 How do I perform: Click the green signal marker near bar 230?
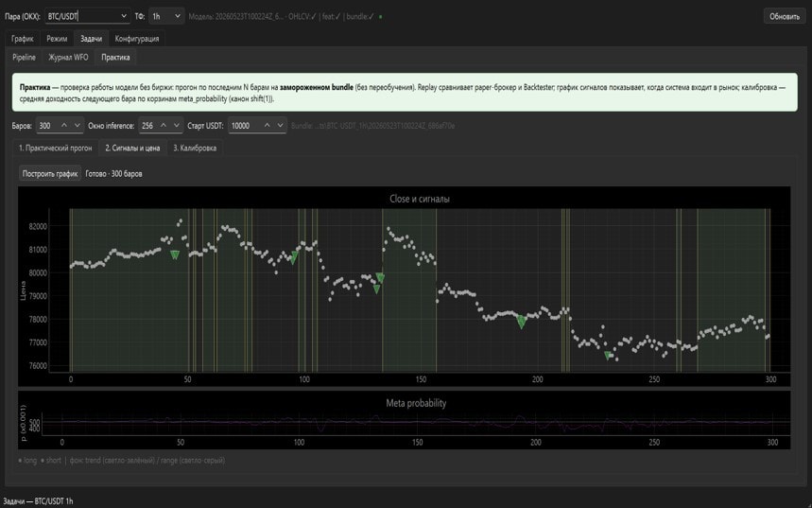[x=608, y=356]
